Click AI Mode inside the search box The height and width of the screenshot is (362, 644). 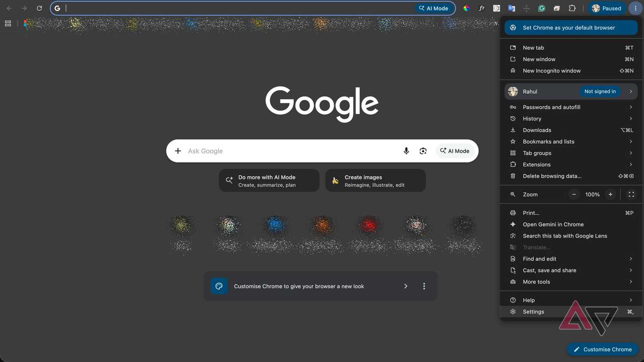(455, 151)
